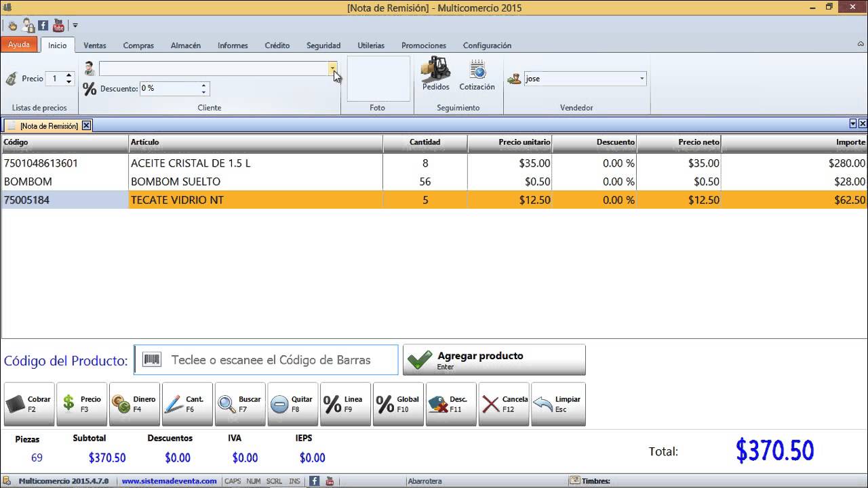
Task: Click the Línea F9 discount button
Action: (x=346, y=405)
